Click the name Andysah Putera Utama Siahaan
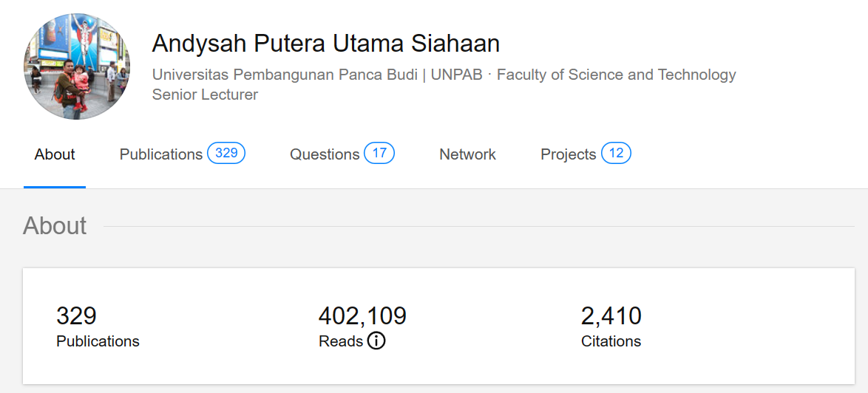 [x=326, y=44]
